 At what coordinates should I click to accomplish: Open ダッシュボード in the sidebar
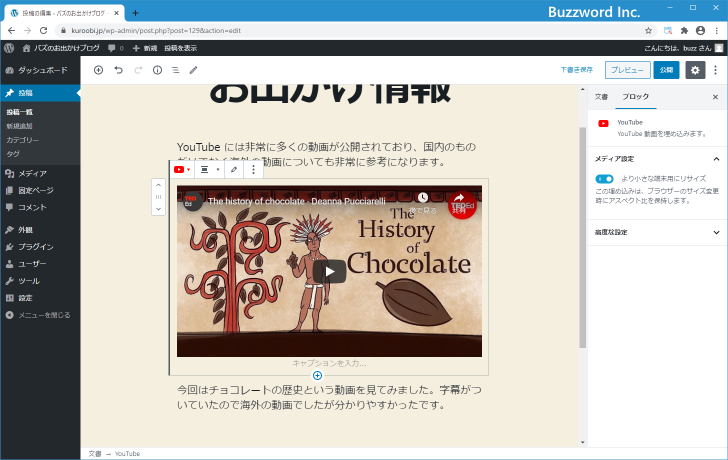(40, 70)
